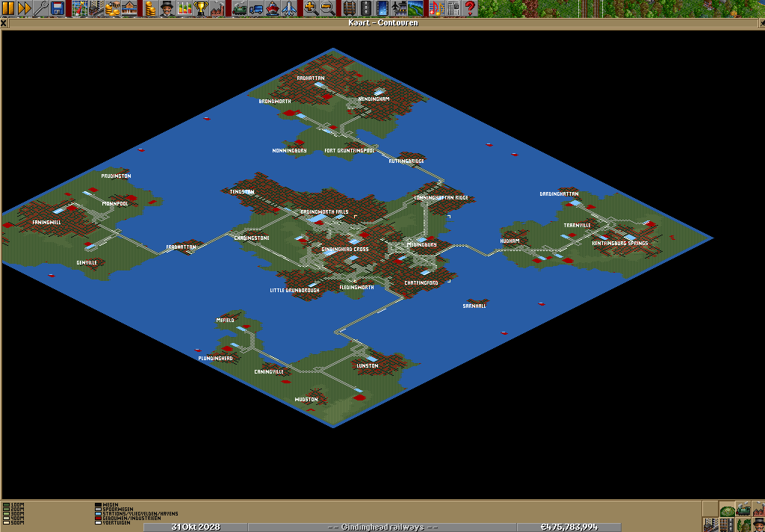Click the Faningwell town label
765x532 pixels.
(x=47, y=223)
